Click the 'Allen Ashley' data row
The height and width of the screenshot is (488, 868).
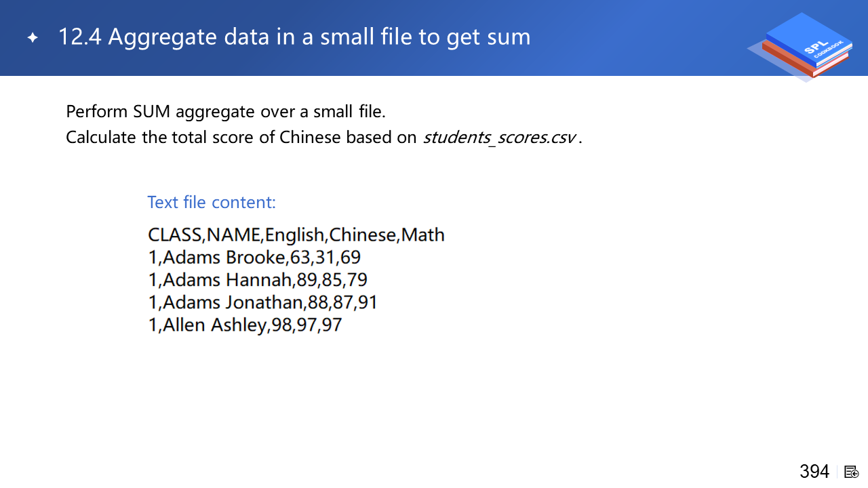[245, 325]
